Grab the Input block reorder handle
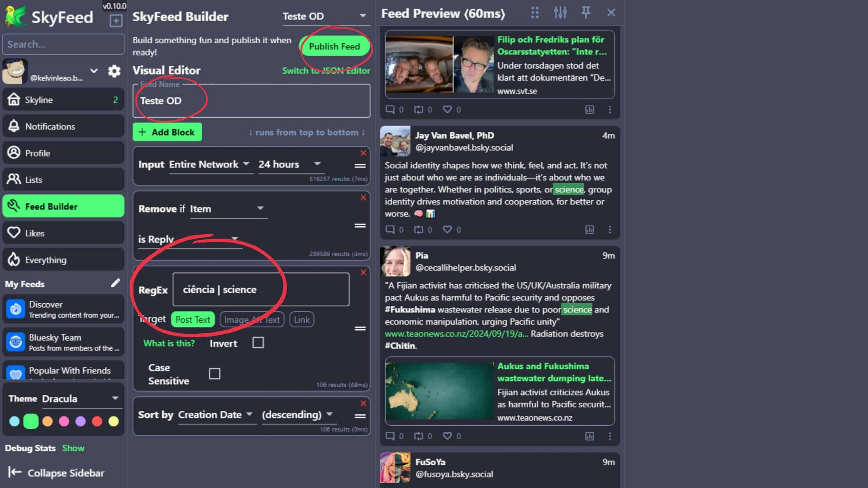868x488 pixels. tap(360, 166)
